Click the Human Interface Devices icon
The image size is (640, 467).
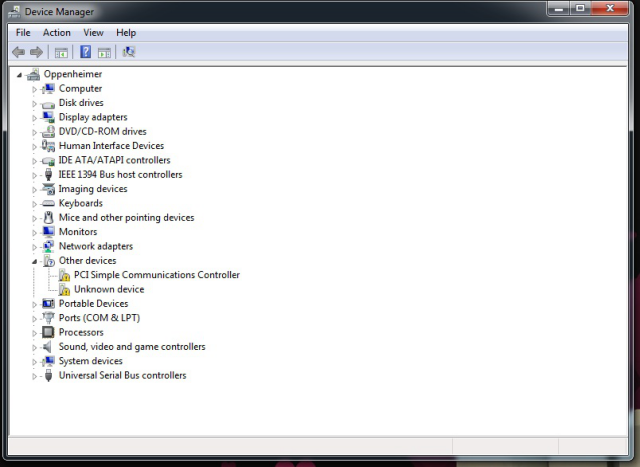pos(48,146)
